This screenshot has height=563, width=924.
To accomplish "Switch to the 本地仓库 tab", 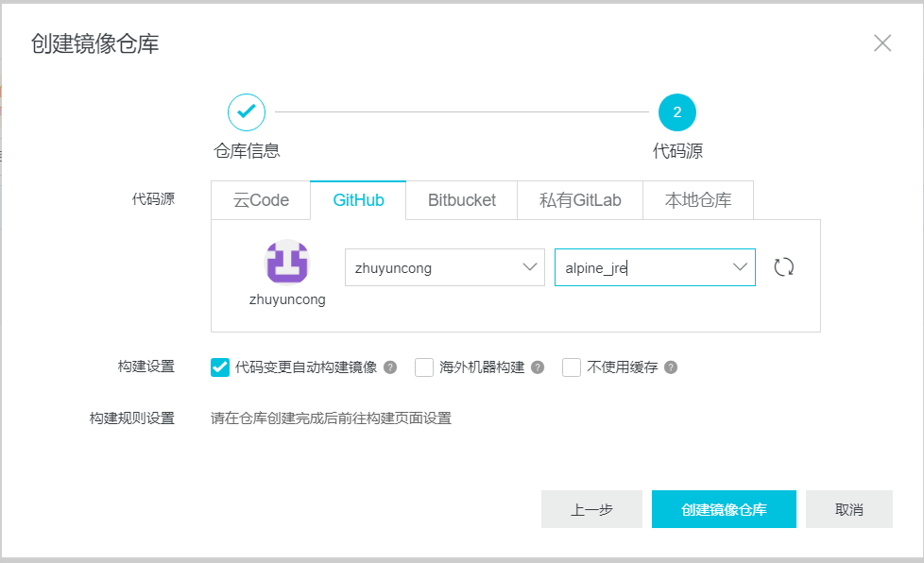I will click(x=698, y=199).
